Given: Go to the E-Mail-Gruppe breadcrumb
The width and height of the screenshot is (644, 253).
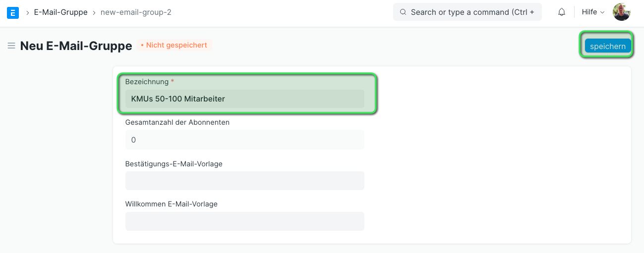Looking at the screenshot, I should [x=60, y=12].
